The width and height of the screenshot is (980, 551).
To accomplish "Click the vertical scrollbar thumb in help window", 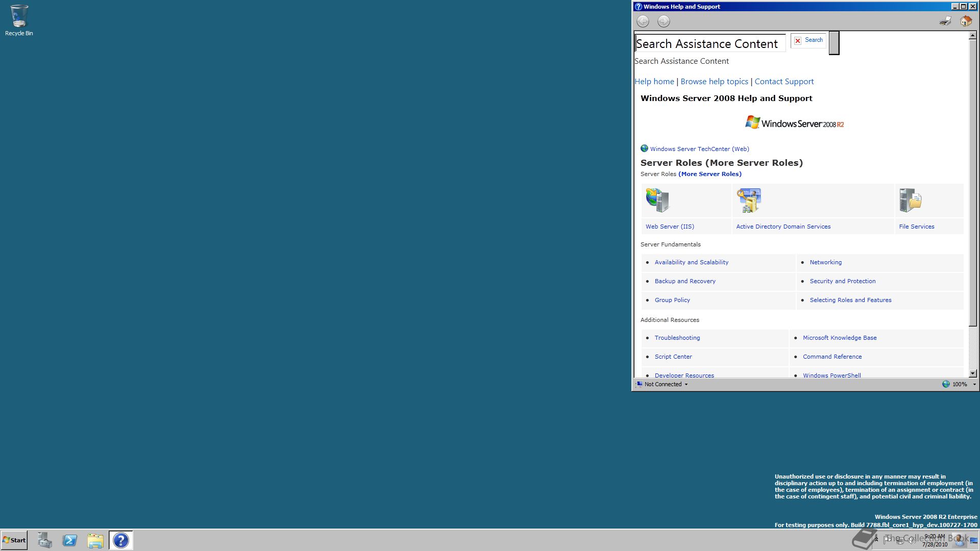I will pyautogui.click(x=972, y=183).
